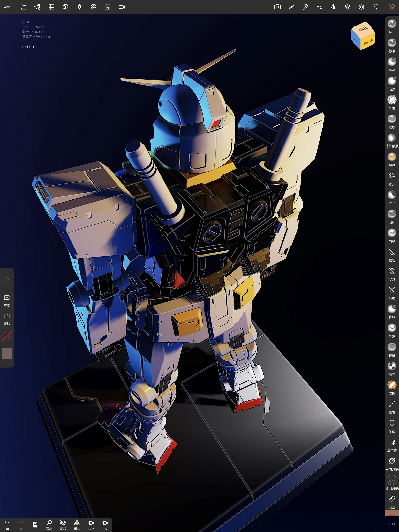Open the interface sliders panel top right

(x=375, y=7)
